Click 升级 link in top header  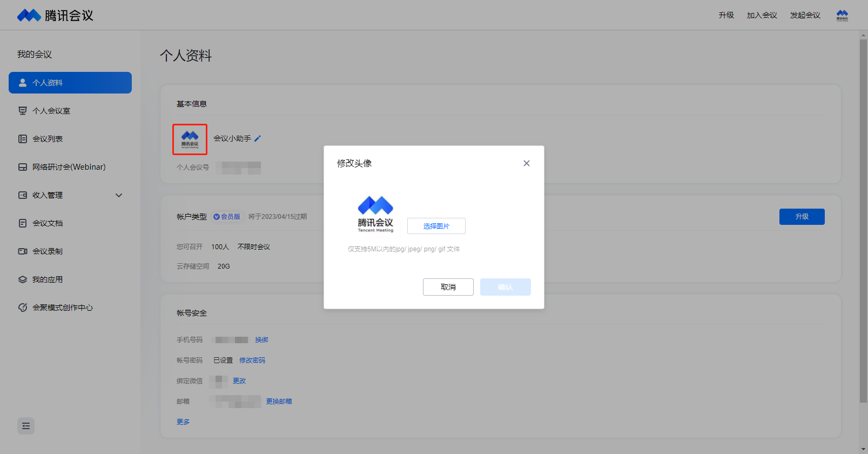[726, 15]
